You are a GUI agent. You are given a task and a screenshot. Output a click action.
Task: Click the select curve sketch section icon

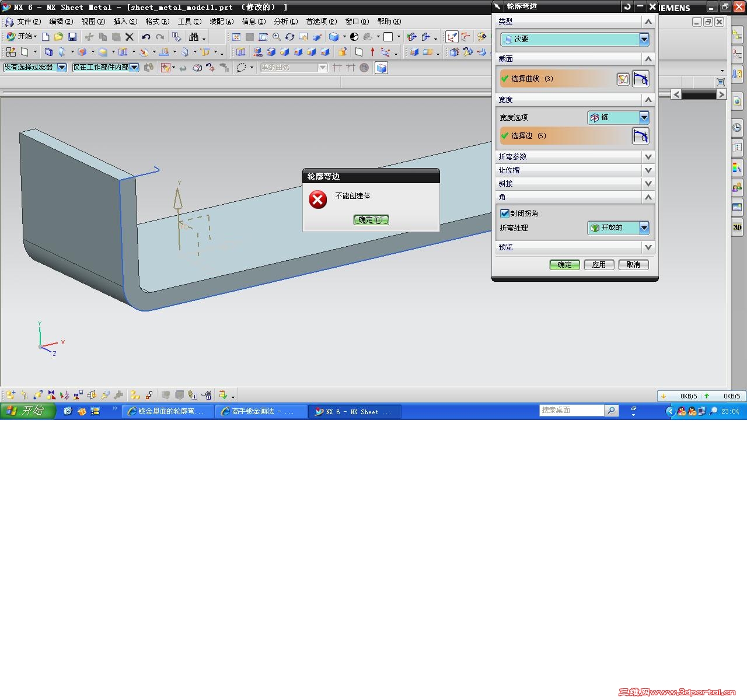[623, 79]
